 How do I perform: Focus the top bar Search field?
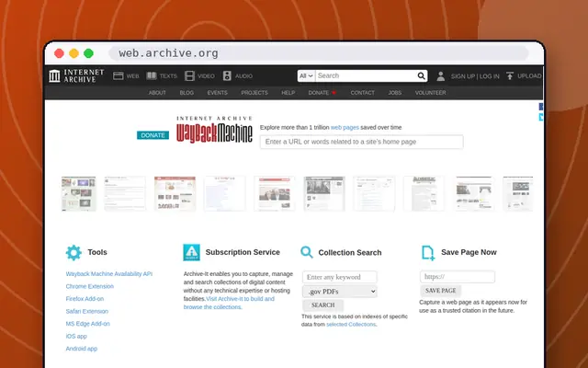[366, 75]
